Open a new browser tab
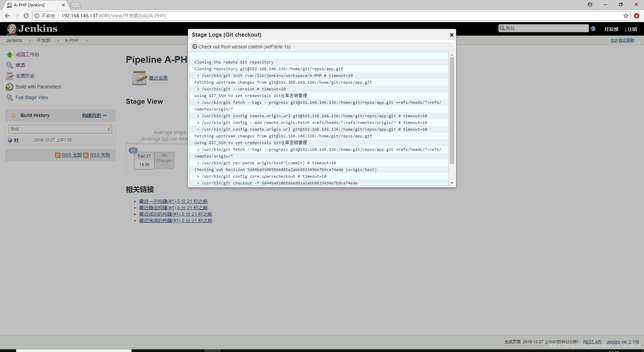The width and height of the screenshot is (644, 352). click(76, 5)
